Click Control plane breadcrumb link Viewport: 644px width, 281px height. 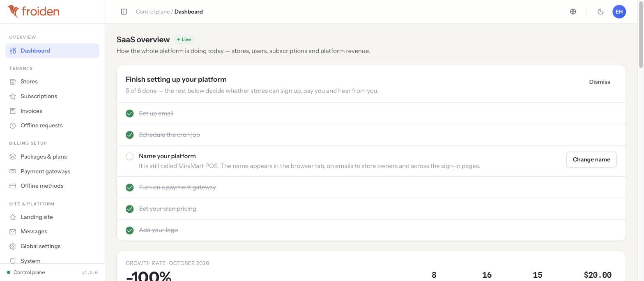coord(153,12)
